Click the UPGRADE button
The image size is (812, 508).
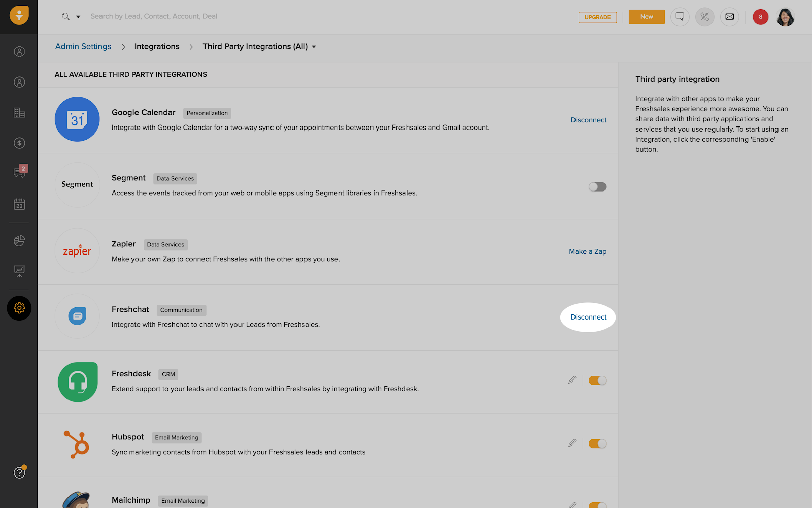click(597, 17)
